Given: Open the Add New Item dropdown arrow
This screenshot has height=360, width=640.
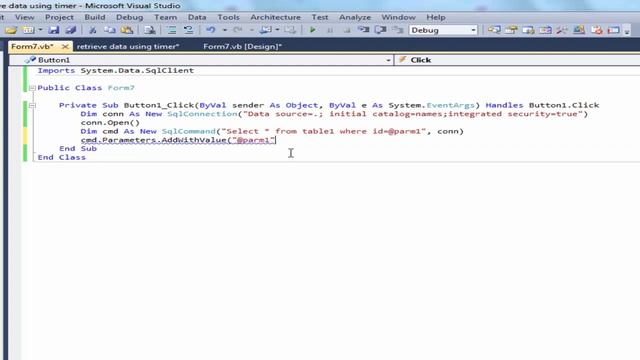Looking at the screenshot, I should [x=40, y=30].
